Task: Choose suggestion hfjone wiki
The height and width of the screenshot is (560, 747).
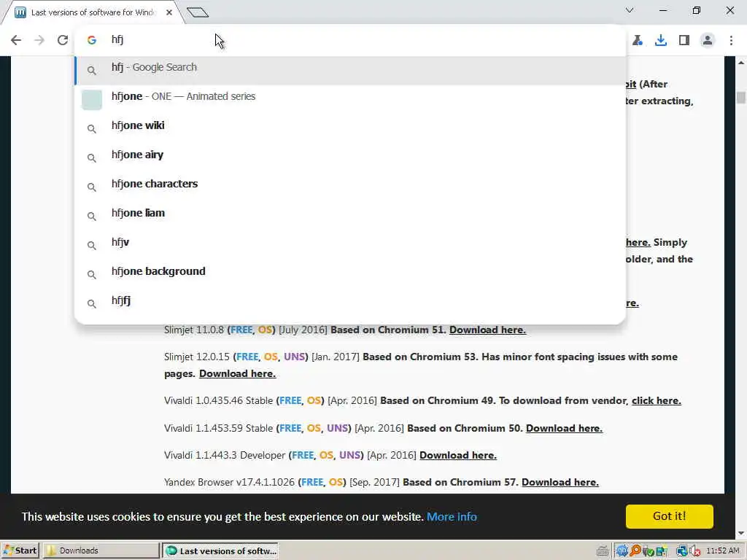Action: 350,128
